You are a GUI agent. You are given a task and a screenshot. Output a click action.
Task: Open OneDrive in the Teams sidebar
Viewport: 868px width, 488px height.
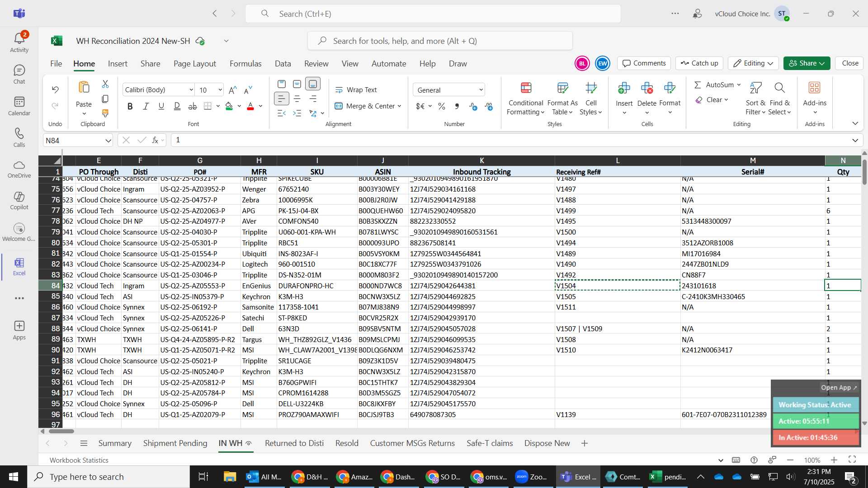click(19, 169)
